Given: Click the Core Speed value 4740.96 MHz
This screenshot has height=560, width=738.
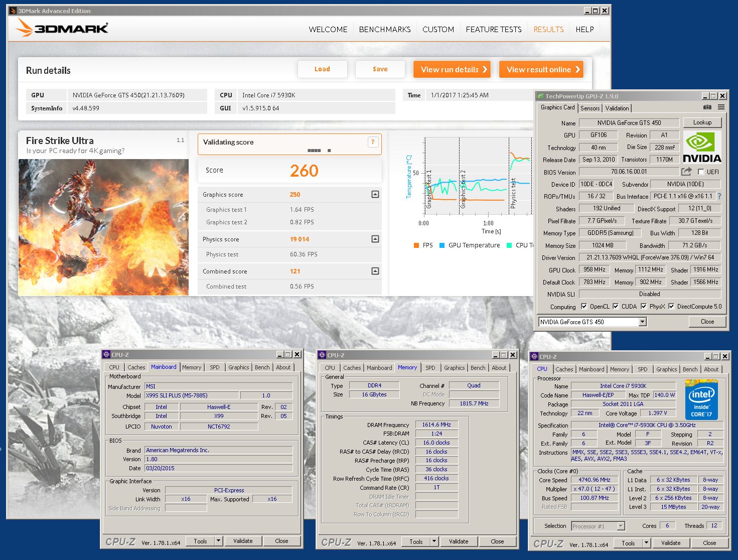Looking at the screenshot, I should (595, 480).
